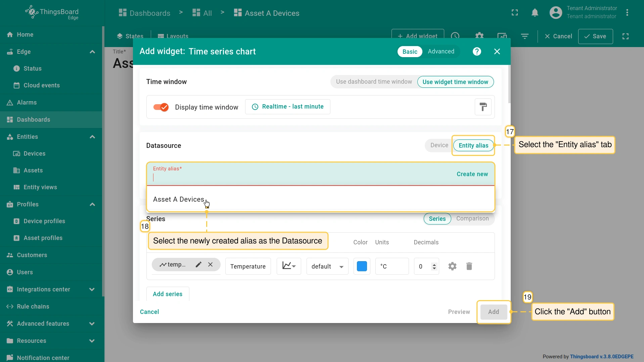Click the time window style paint roller icon
Image resolution: width=644 pixels, height=362 pixels.
coord(483,107)
